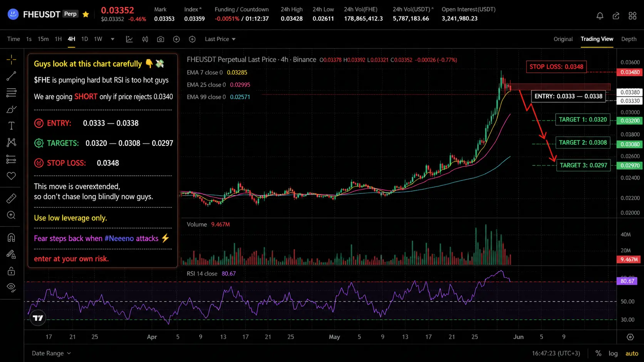Click the Perp contract badge

point(70,14)
